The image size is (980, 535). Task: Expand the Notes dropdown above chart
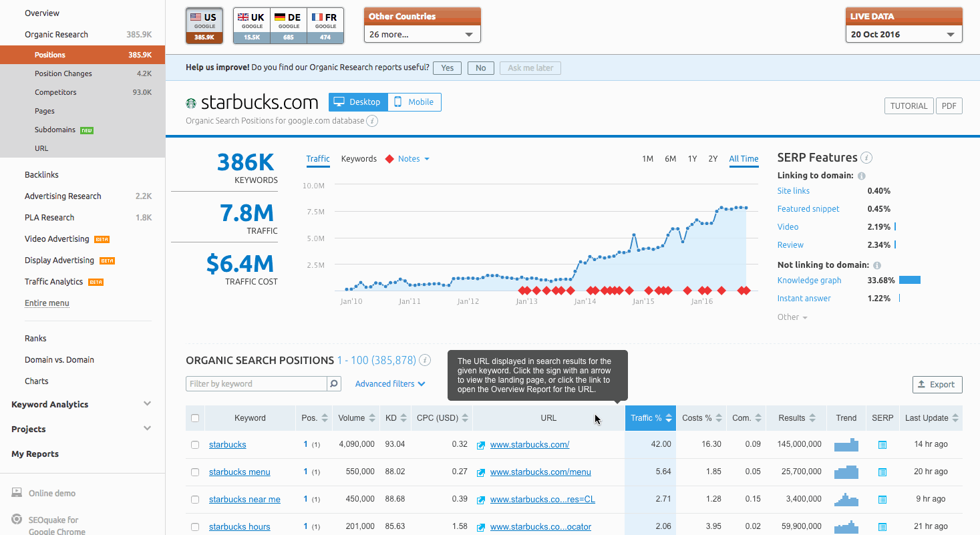[x=414, y=159]
